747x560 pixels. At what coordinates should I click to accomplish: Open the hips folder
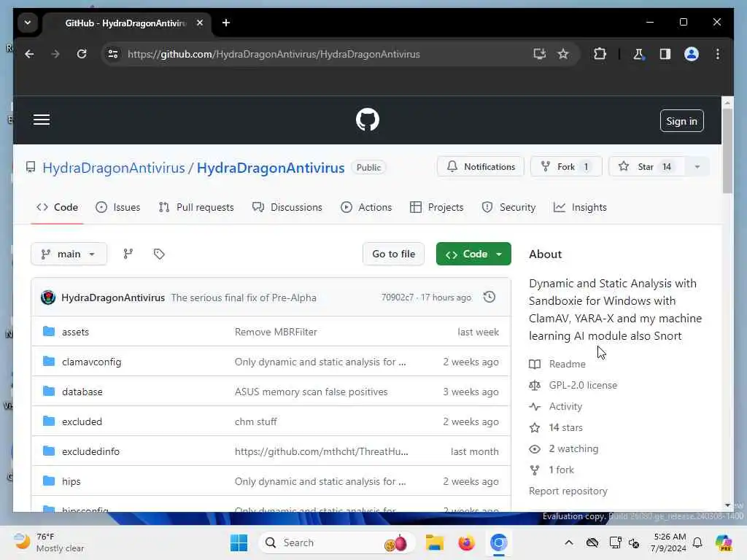(71, 481)
